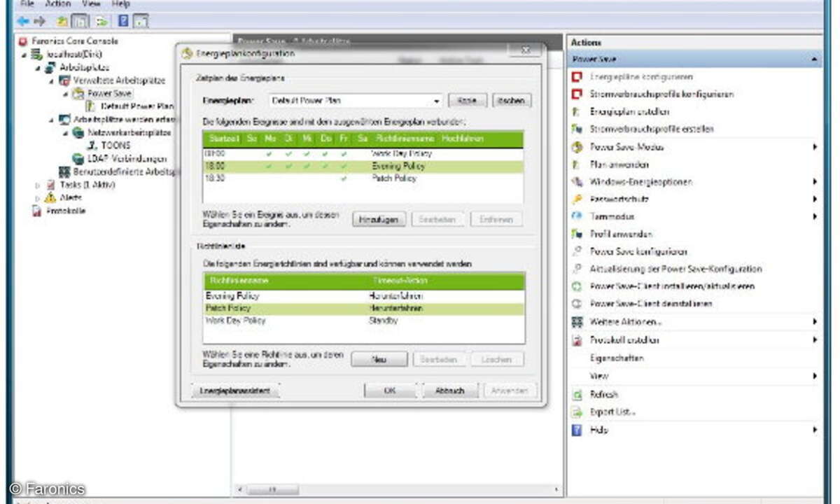The image size is (840, 504).
Task: Select the Benutzerdefinierte Arbeitsplätze tree icon
Action: 64,171
